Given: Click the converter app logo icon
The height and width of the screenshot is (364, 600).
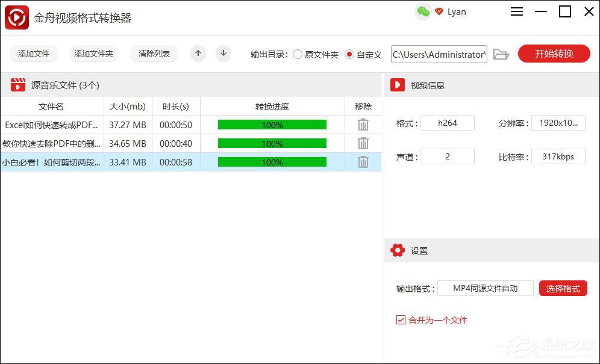Looking at the screenshot, I should pos(16,17).
